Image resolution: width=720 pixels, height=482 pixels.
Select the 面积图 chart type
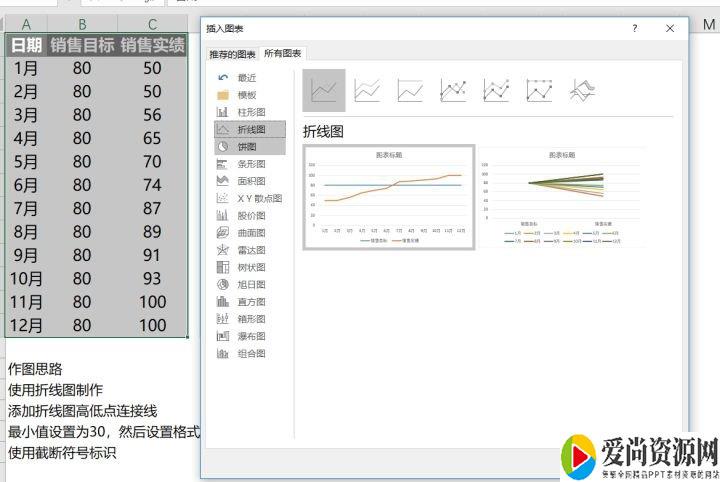click(250, 180)
